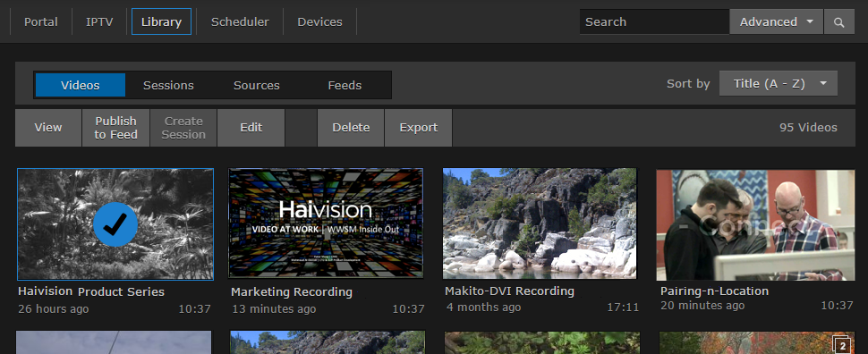The image size is (868, 354).
Task: Click the '13 minutes ago' timestamp
Action: pyautogui.click(x=274, y=308)
